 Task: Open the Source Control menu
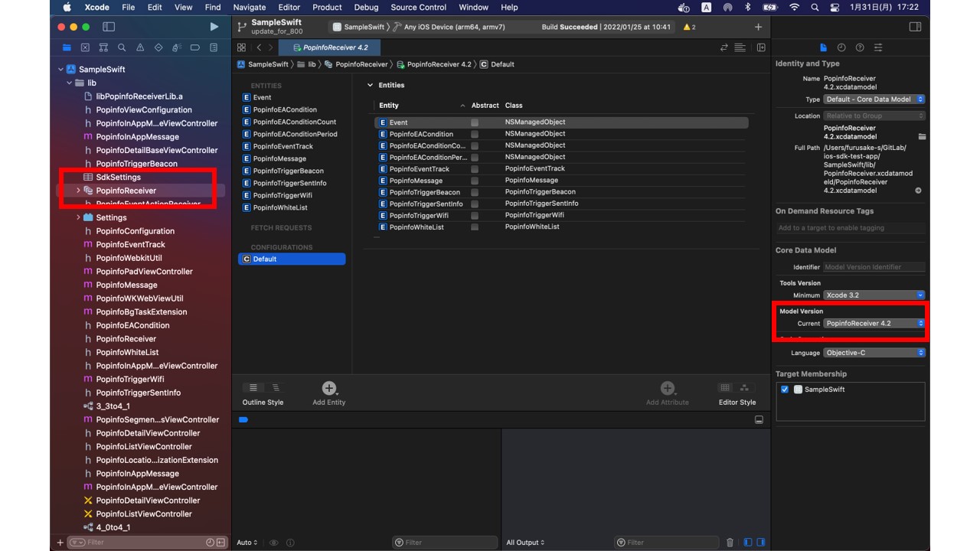point(418,8)
